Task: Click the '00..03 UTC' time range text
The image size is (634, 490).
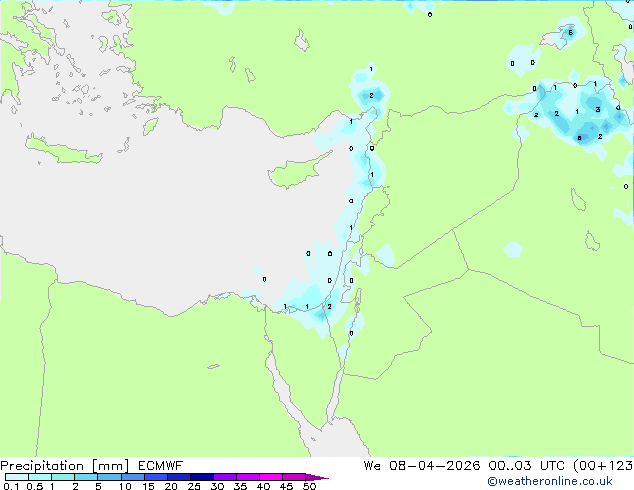Action: pyautogui.click(x=527, y=466)
